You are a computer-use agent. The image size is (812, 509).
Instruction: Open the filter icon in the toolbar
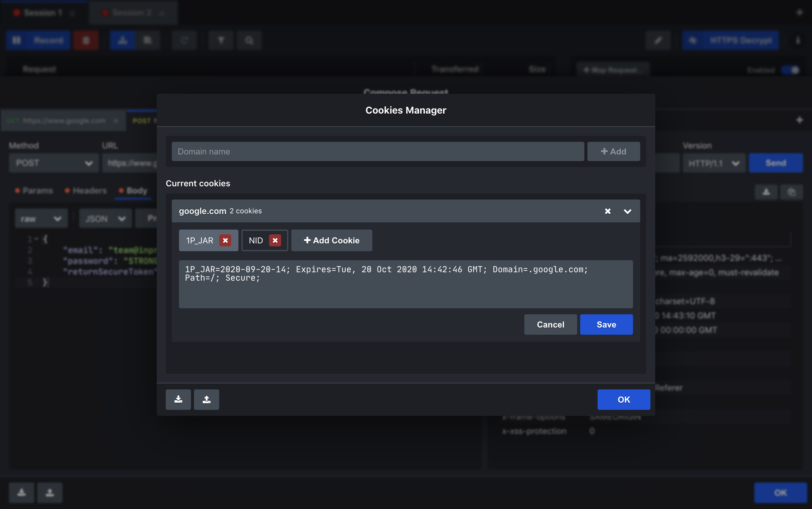pyautogui.click(x=221, y=40)
